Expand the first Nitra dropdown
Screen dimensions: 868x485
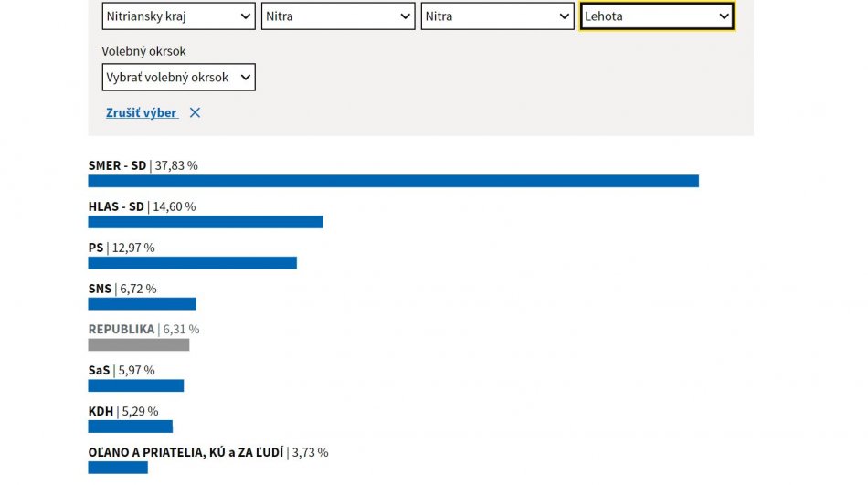pyautogui.click(x=338, y=16)
